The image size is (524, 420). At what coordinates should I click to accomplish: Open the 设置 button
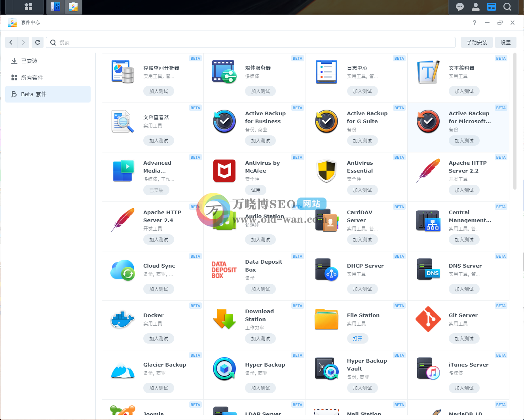click(506, 42)
